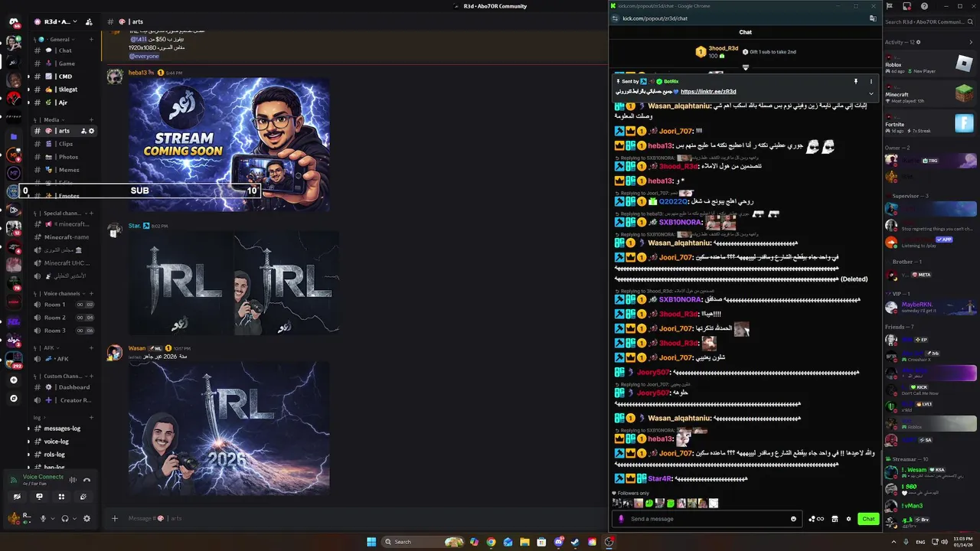Create channel in Voice channels with plus
Screen dimensions: 980x551
click(x=91, y=293)
